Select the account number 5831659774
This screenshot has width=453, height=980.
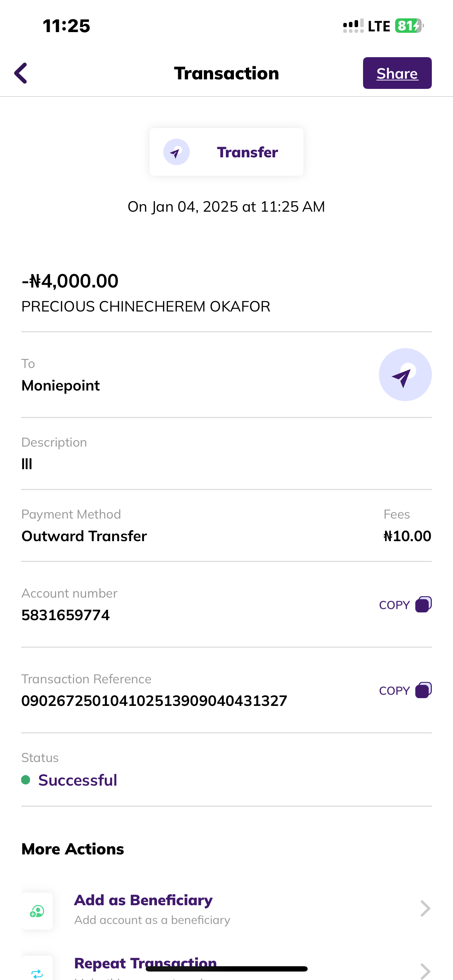(x=65, y=615)
